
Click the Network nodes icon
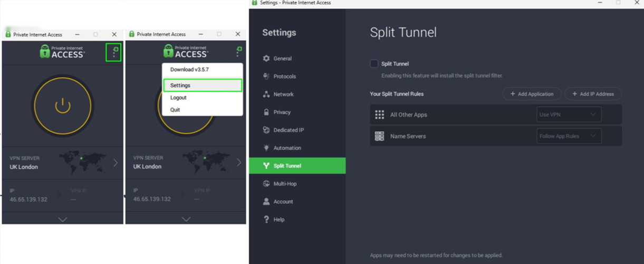pyautogui.click(x=266, y=95)
